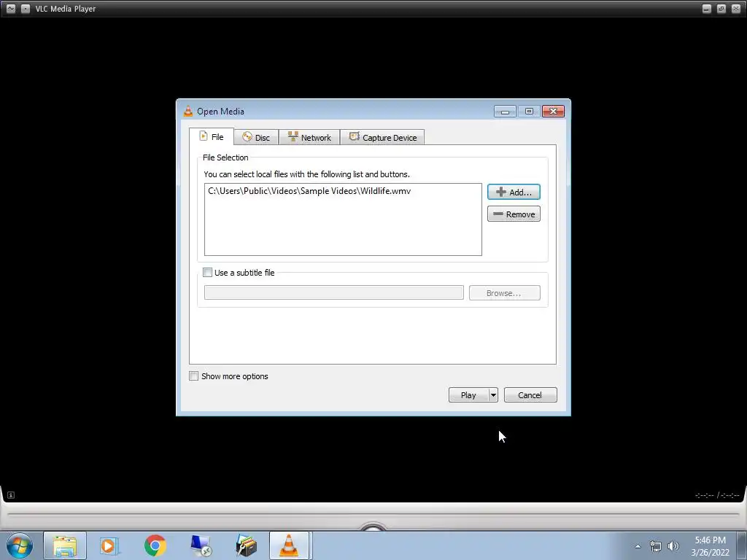
Task: Minimize the VLC Media Player window
Action: (706, 9)
